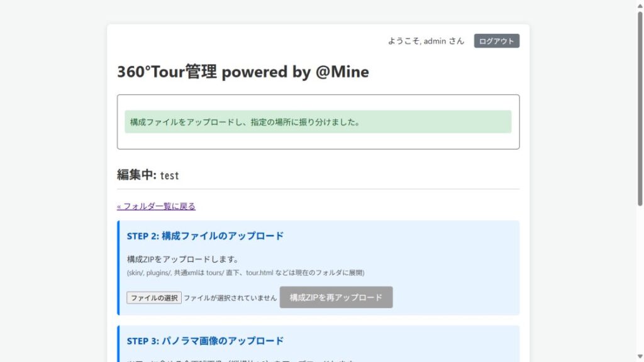Click the ファイルが選択されていません label

230,297
